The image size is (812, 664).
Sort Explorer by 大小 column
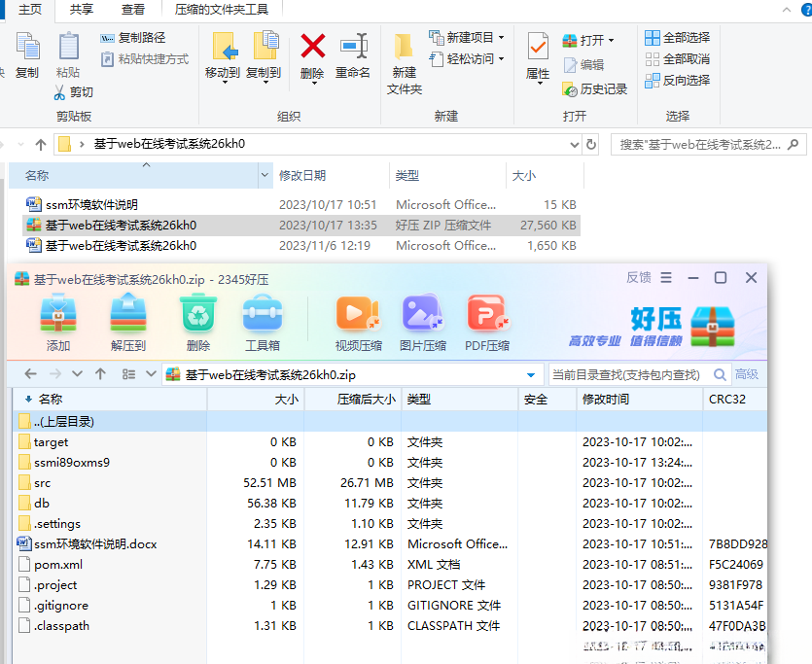coord(545,175)
